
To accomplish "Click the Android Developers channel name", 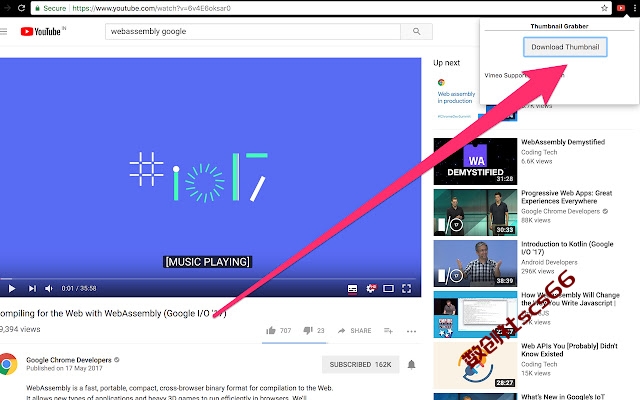I will click(x=549, y=262).
